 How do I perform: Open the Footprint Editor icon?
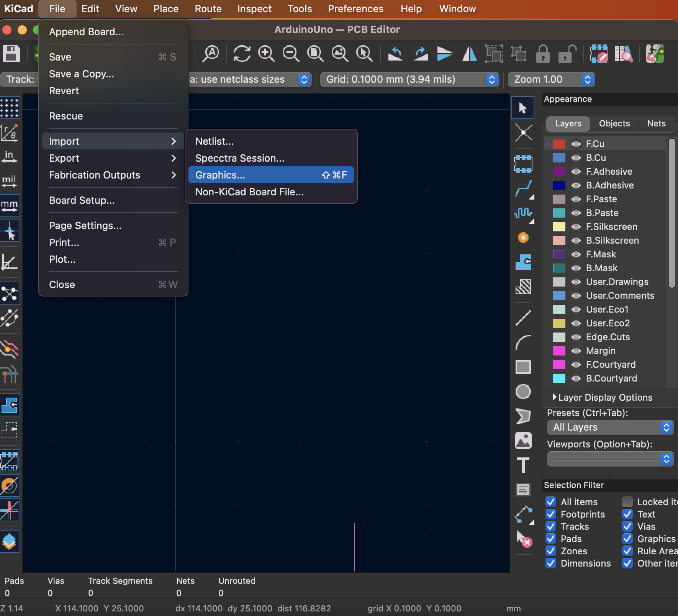click(599, 54)
